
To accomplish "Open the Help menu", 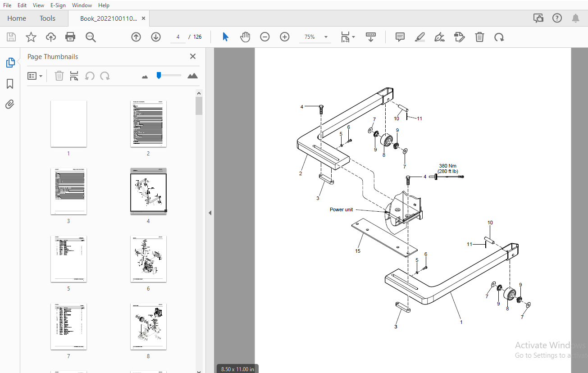I will (104, 5).
